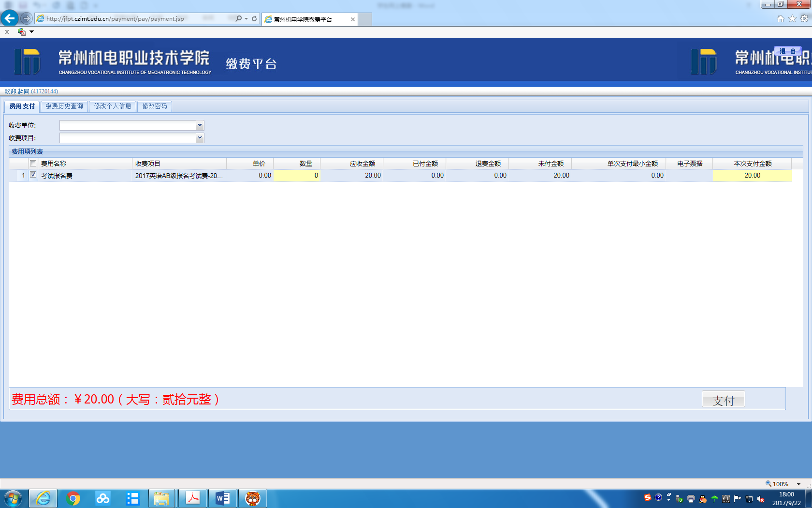Expand the 收费项目 dropdown
Viewport: 812px width, 508px height.
coord(200,138)
